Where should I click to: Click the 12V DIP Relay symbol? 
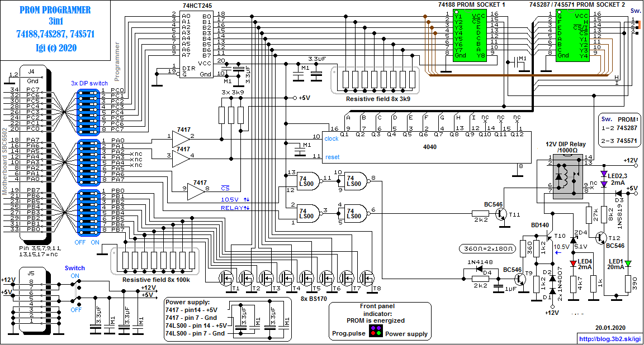[568, 181]
